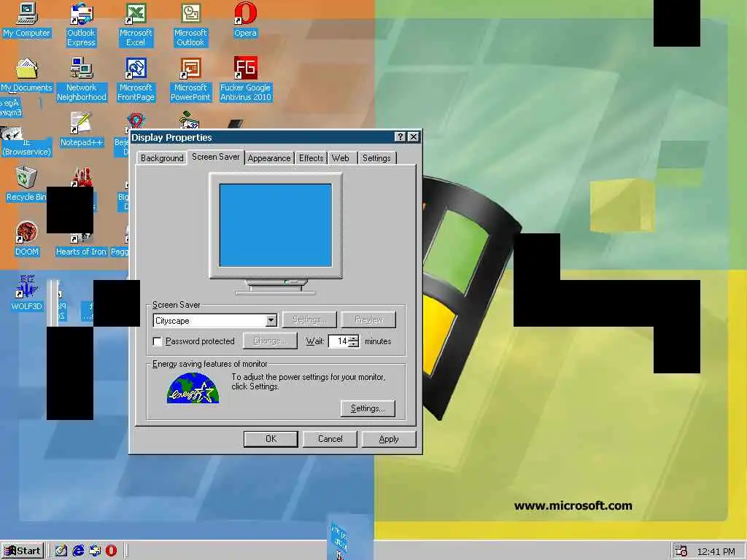747x560 pixels.
Task: Enable the Password protected checkbox
Action: coord(158,341)
